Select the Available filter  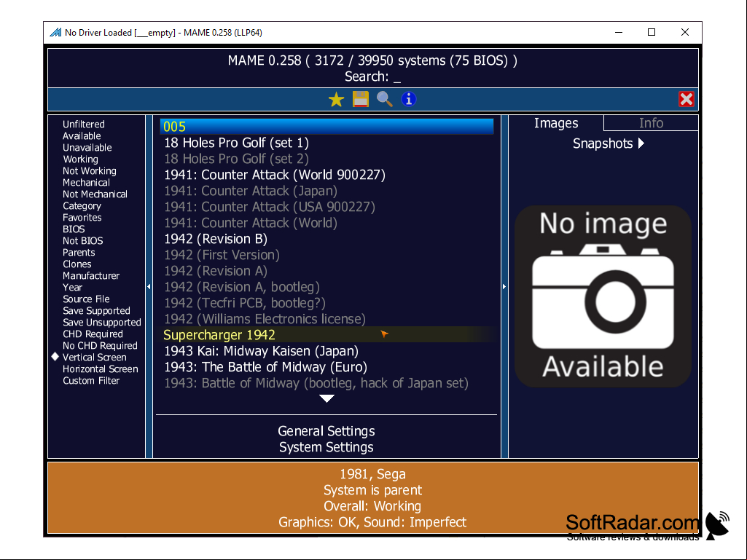click(82, 135)
